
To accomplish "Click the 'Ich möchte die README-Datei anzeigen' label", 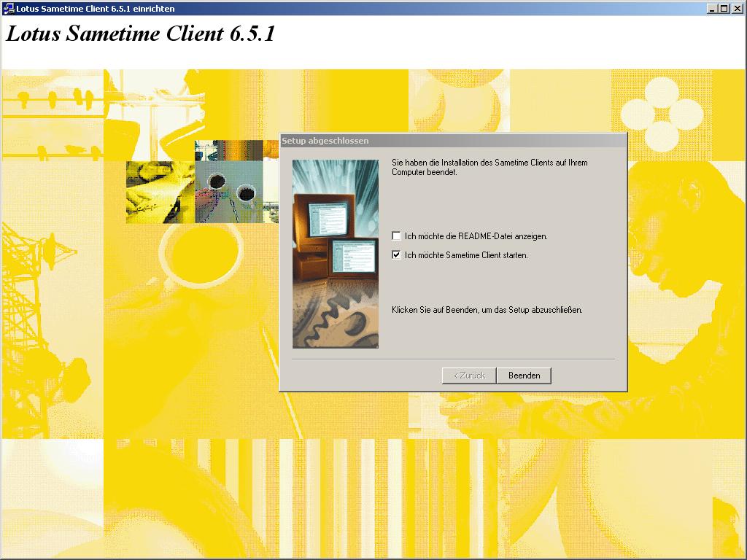I will pos(476,236).
